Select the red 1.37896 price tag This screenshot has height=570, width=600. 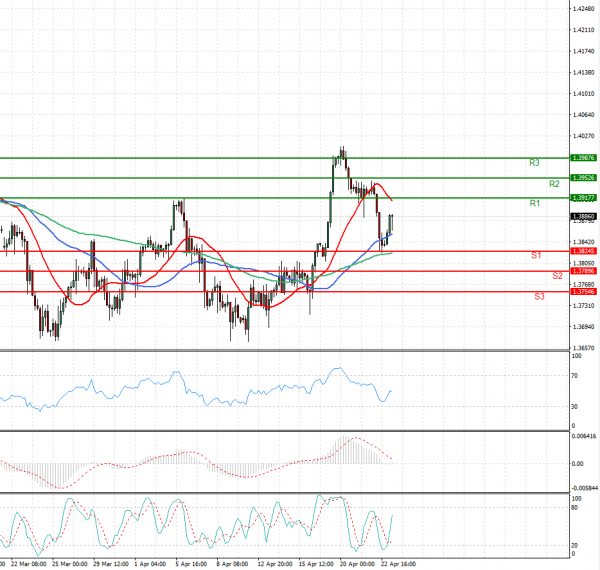tap(584, 271)
